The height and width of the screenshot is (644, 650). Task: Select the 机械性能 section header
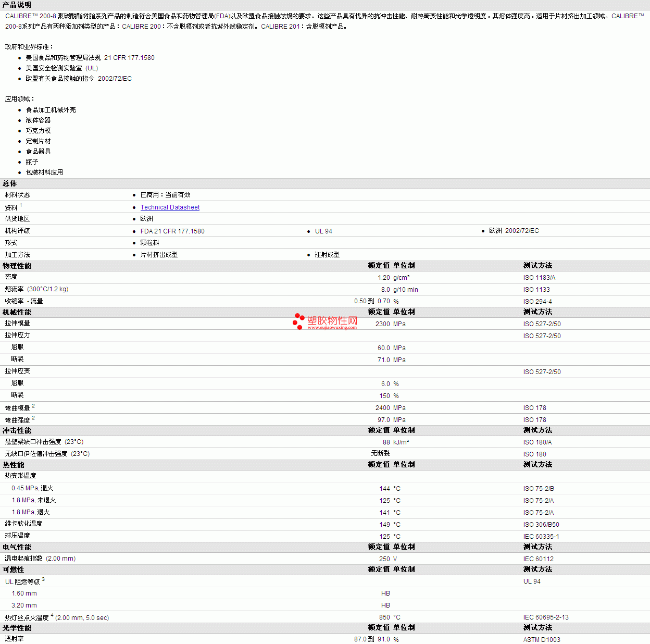[17, 312]
